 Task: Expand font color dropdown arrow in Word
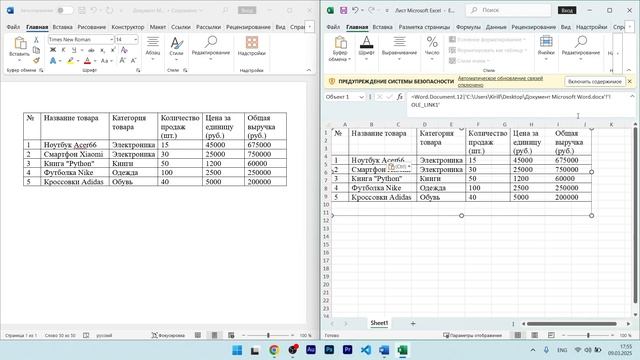[95, 61]
